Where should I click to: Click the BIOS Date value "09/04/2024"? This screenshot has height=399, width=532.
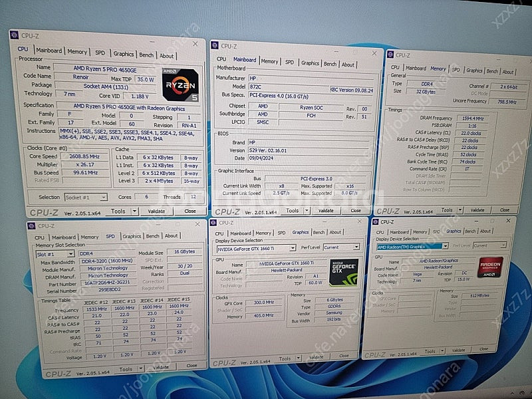coord(308,158)
